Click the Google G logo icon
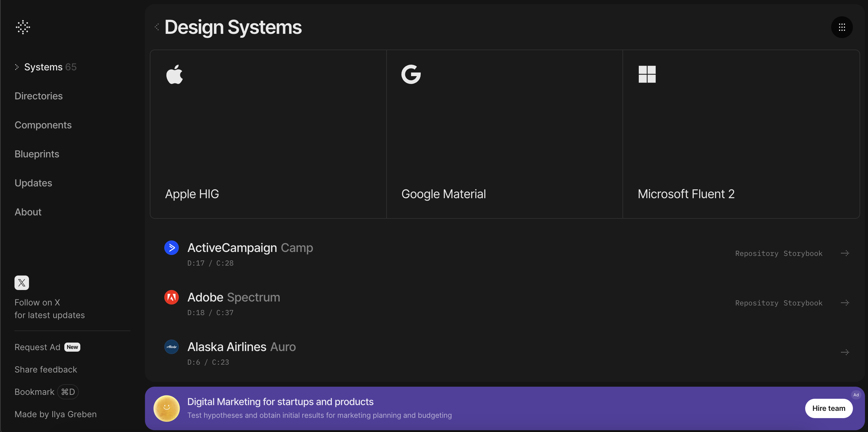Viewport: 868px width, 432px height. [411, 74]
